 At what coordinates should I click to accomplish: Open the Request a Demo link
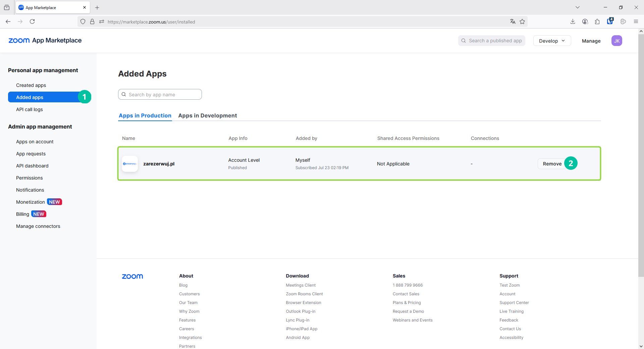tap(409, 311)
